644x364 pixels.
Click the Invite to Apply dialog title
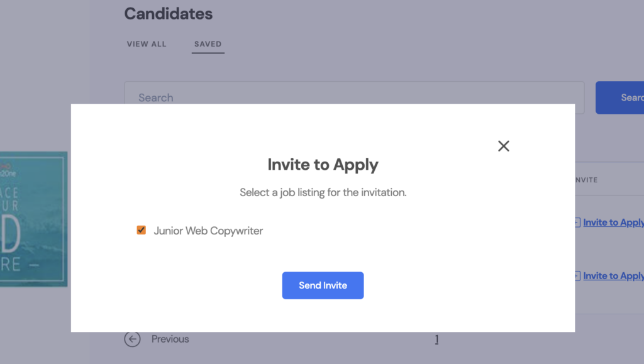tap(323, 165)
